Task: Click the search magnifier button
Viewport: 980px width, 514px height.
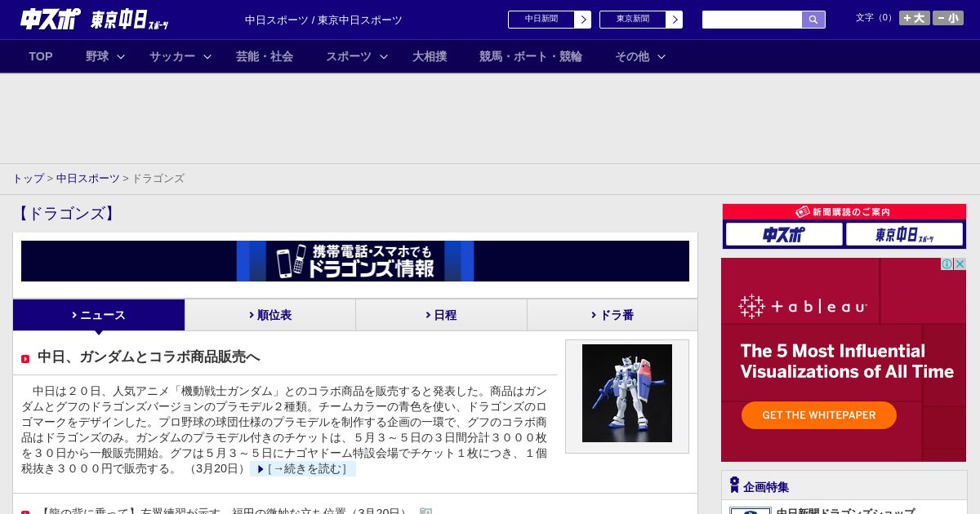Action: tap(813, 20)
